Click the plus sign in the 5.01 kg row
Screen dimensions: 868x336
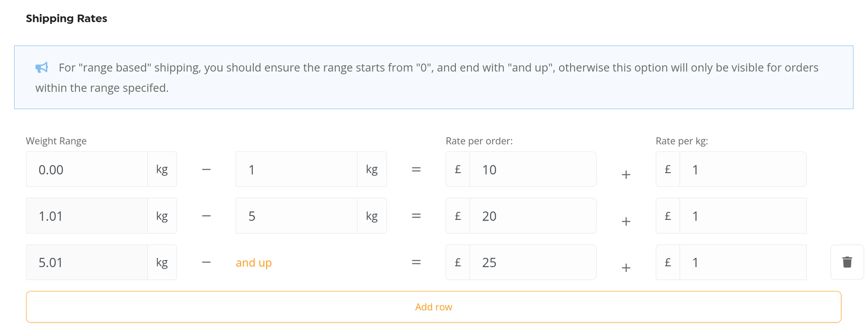pos(626,268)
